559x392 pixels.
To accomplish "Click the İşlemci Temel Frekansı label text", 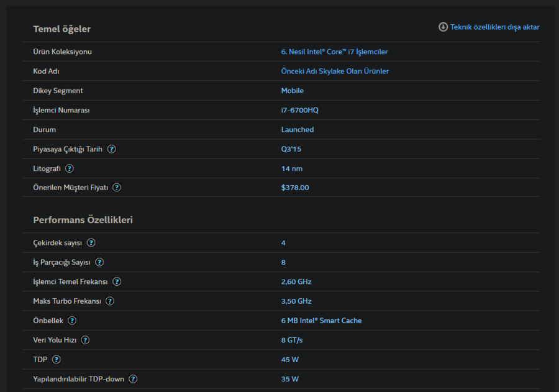I will [x=70, y=282].
